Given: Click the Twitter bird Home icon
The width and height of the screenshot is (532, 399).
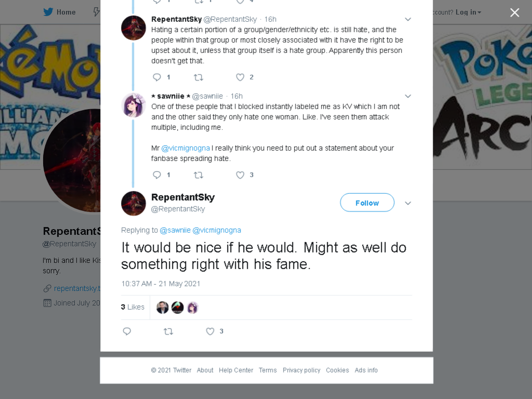Looking at the screenshot, I should 48,12.
